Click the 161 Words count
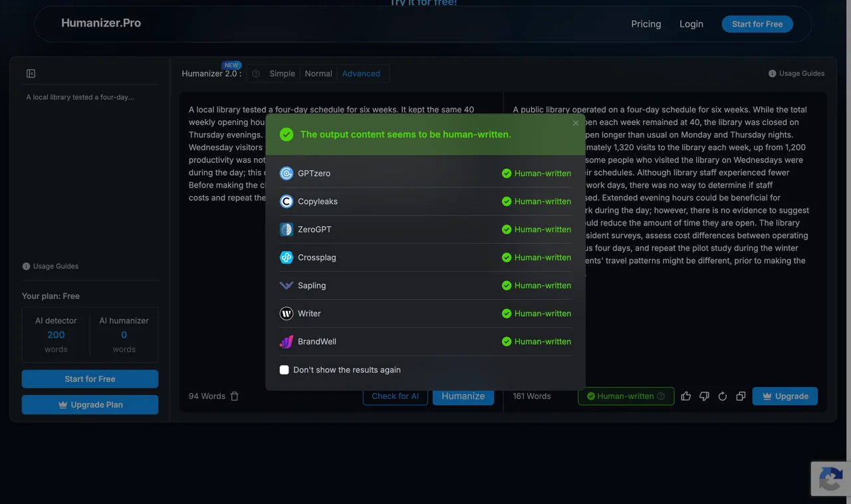The width and height of the screenshot is (851, 504). [532, 396]
